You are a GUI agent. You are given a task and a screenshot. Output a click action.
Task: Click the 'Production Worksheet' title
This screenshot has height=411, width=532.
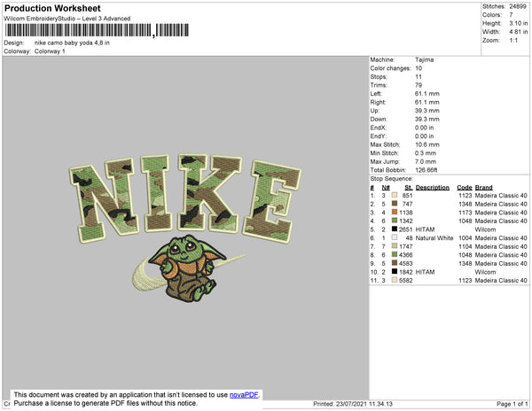coord(52,9)
